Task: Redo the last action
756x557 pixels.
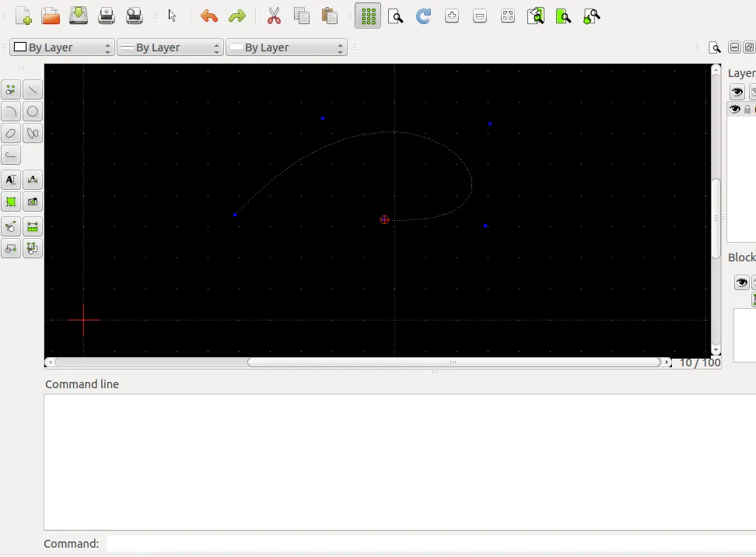Action: coord(236,16)
